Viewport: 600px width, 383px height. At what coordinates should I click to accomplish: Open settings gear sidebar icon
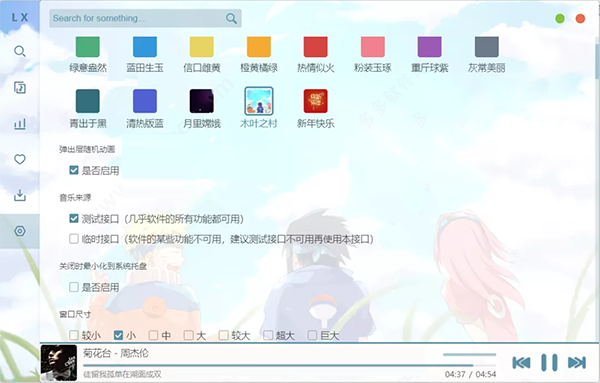[20, 231]
